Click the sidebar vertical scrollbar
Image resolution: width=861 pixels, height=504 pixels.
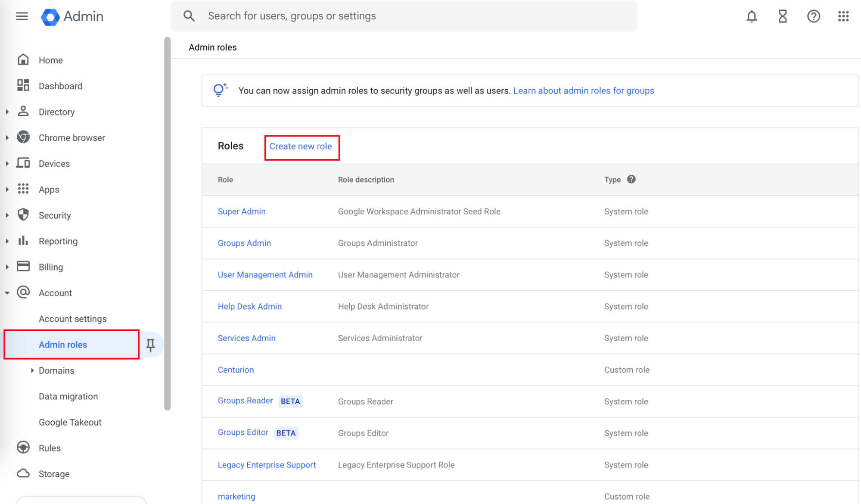click(x=167, y=224)
